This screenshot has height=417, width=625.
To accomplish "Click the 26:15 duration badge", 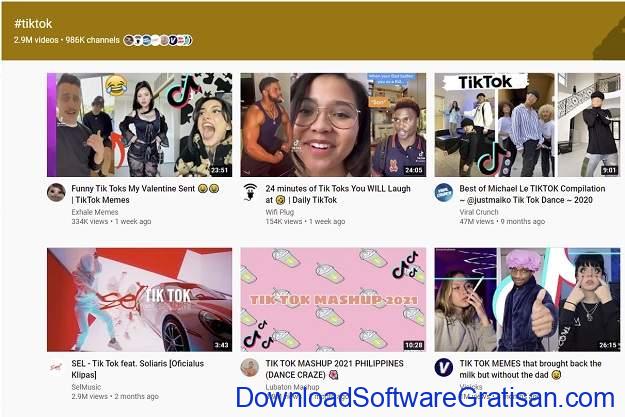I will pos(608,345).
